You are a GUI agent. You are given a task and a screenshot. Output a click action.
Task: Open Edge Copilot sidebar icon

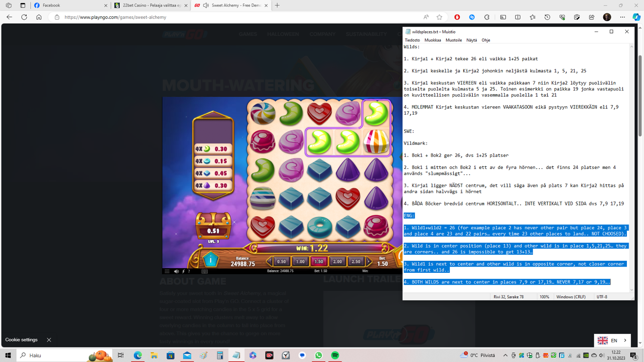click(x=636, y=17)
